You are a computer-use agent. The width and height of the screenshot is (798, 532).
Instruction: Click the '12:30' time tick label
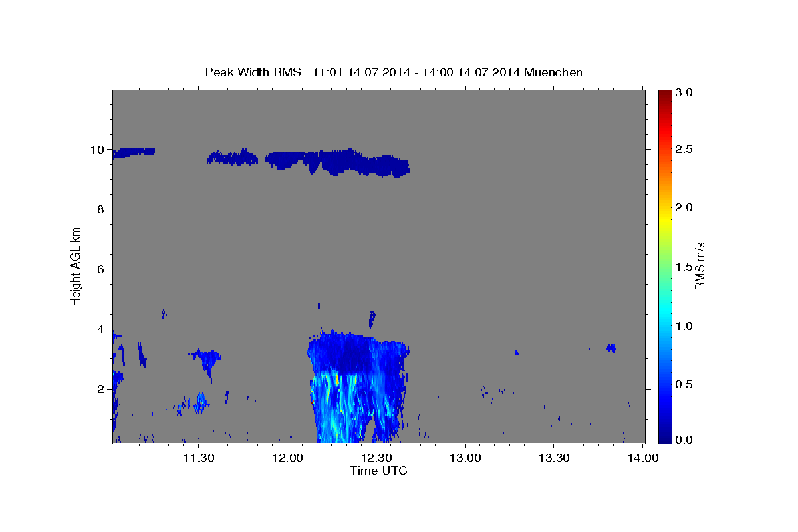click(376, 458)
